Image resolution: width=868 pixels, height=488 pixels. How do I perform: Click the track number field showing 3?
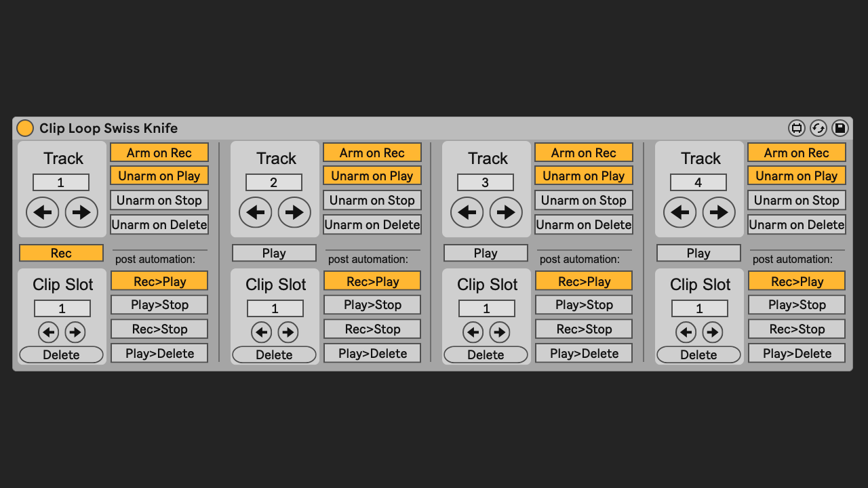coord(486,182)
